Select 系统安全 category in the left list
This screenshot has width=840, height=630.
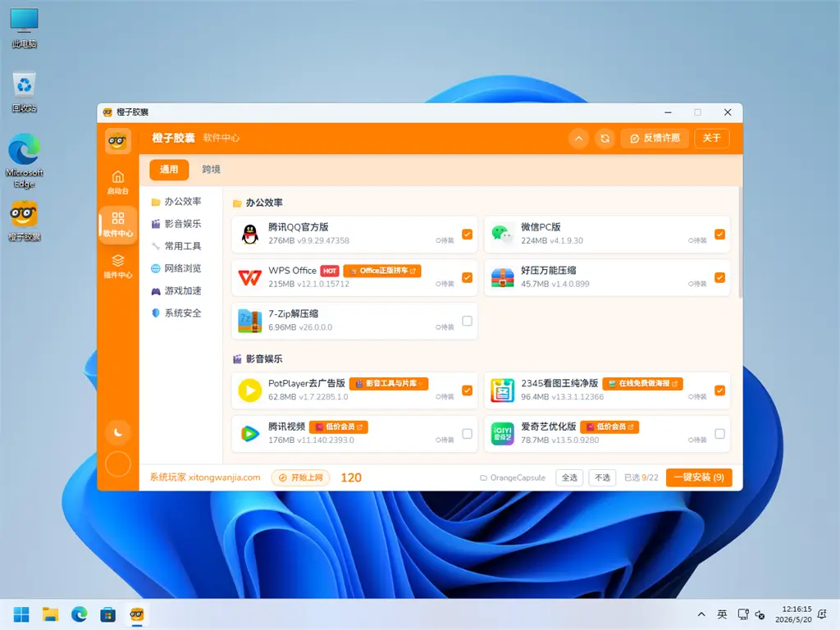pyautogui.click(x=176, y=313)
